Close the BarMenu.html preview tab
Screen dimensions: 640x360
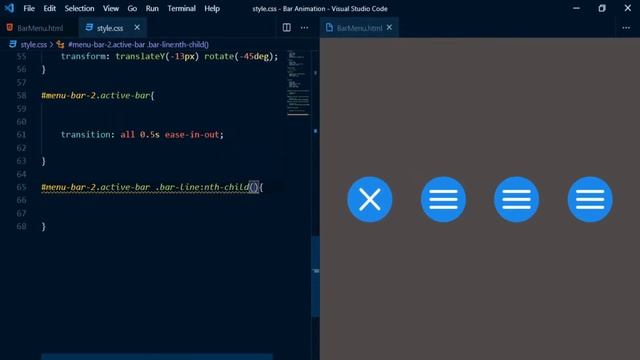pyautogui.click(x=389, y=27)
